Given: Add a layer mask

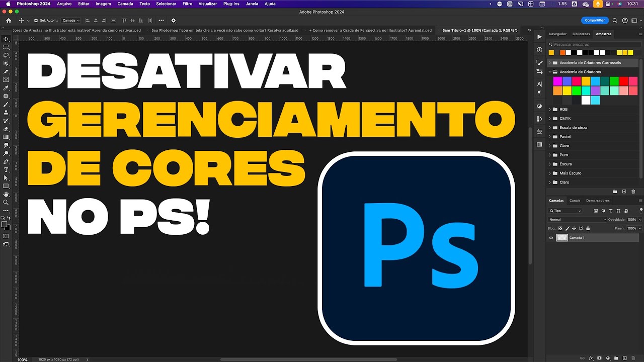Looking at the screenshot, I should tap(600, 358).
